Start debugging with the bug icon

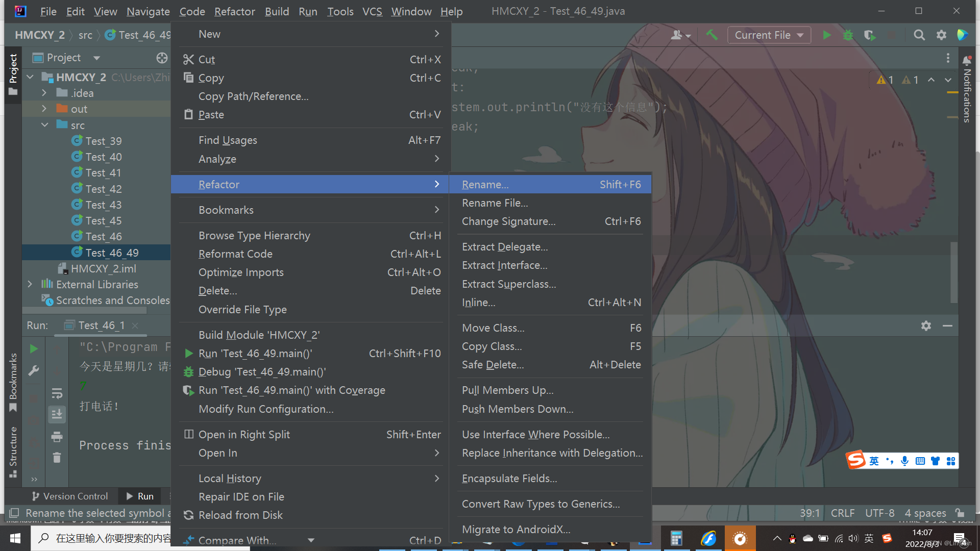(x=848, y=35)
